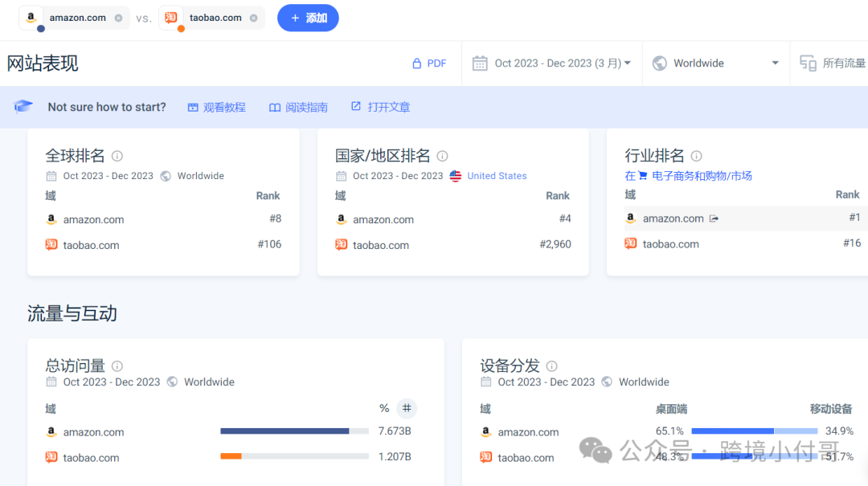Click the #16 industry rank value
The height and width of the screenshot is (486, 868).
click(852, 243)
